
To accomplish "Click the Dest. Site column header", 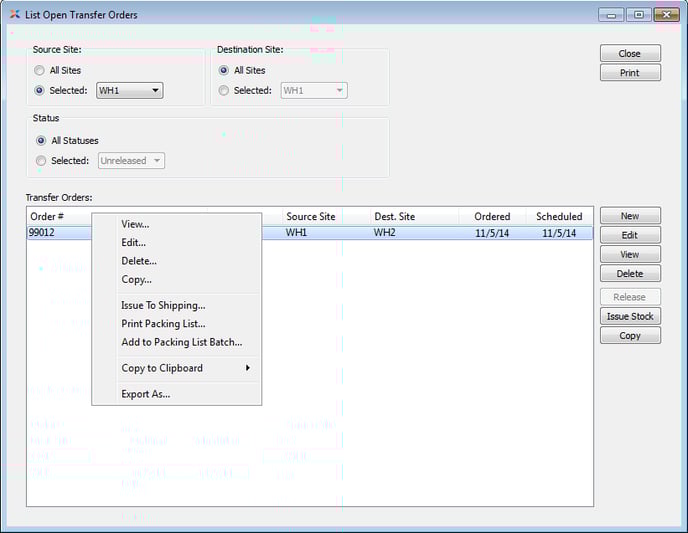I will click(394, 216).
